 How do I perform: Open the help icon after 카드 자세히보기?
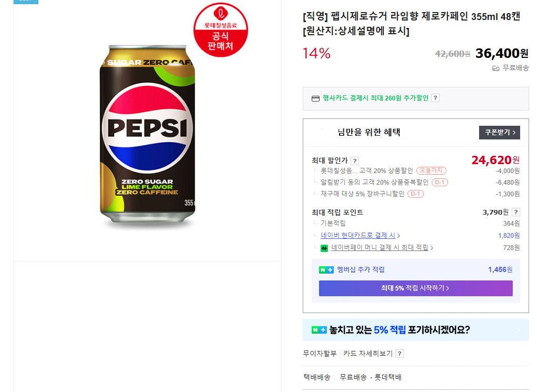(x=399, y=353)
